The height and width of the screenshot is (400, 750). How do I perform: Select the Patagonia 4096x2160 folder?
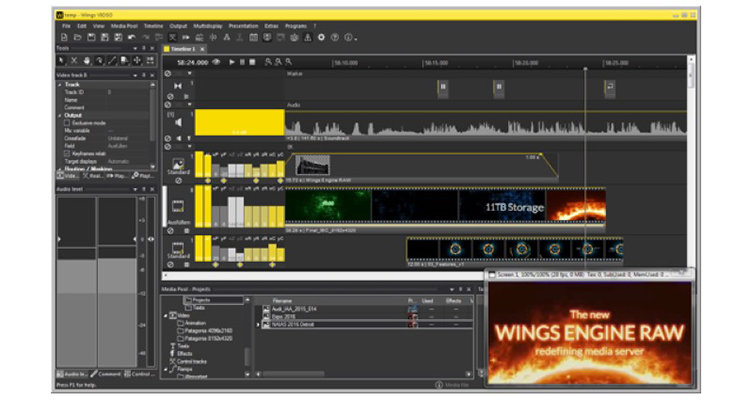pyautogui.click(x=205, y=331)
